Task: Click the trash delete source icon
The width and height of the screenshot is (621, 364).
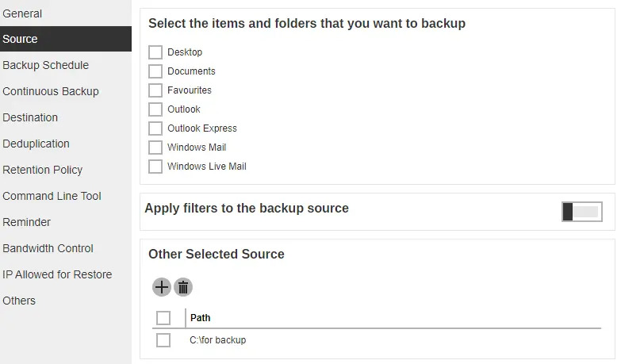Action: tap(183, 287)
